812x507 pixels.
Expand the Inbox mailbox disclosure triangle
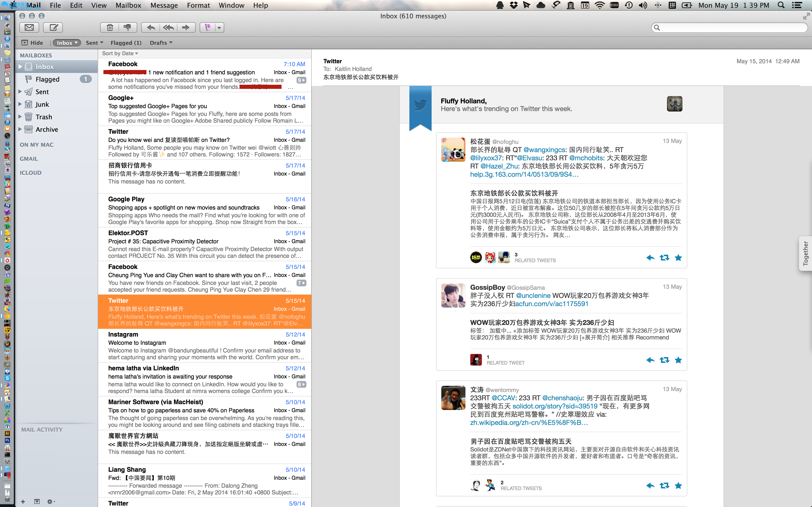pos(20,67)
